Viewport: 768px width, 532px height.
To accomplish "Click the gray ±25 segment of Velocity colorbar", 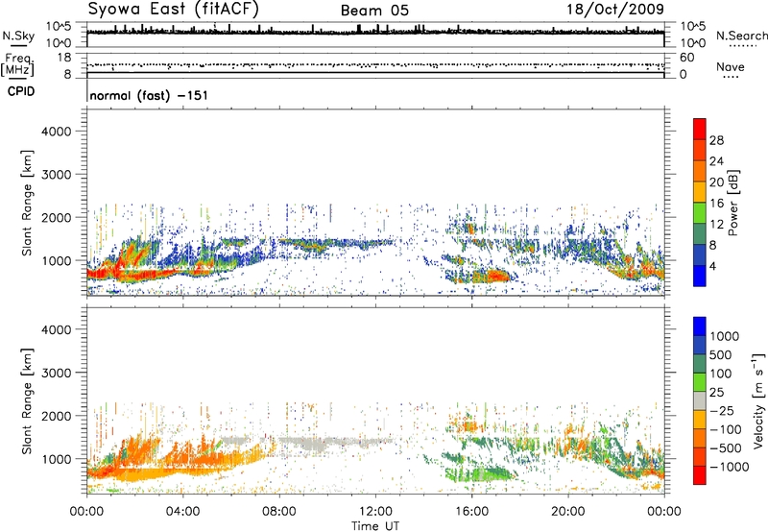I will click(700, 400).
